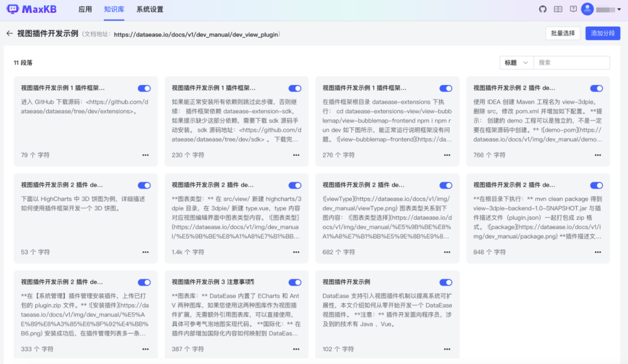Click the 添加分段 button
The height and width of the screenshot is (364, 628).
coord(602,34)
